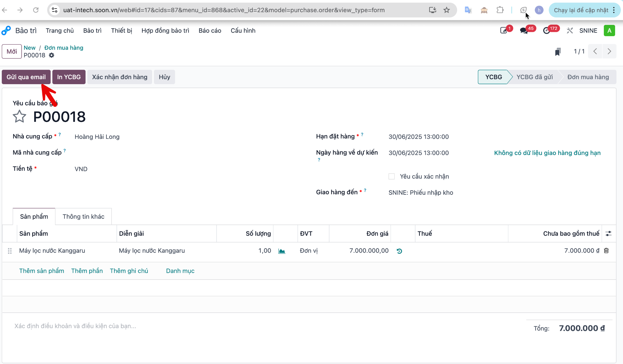Click the gear icon next to P00018
Viewport: 623px width, 364px height.
(52, 55)
